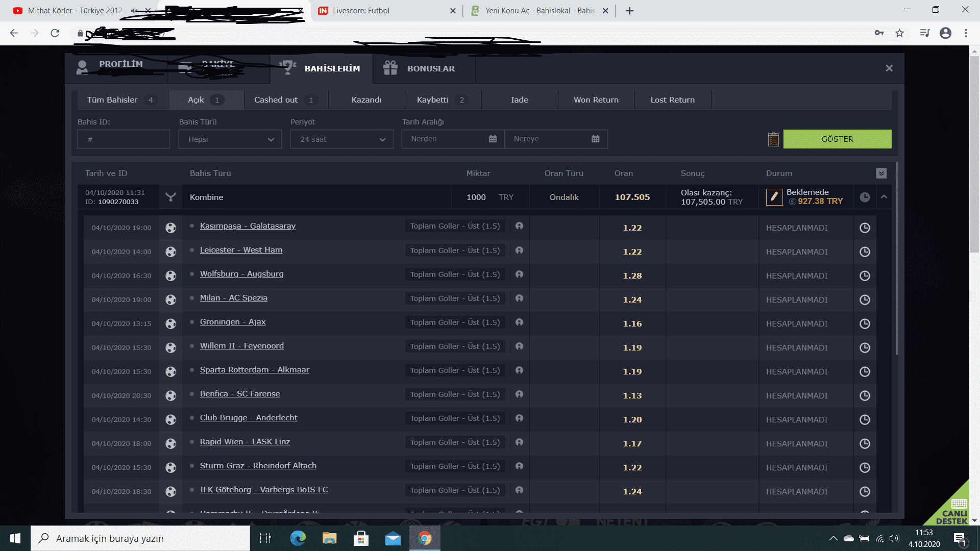
Task: Open Microsoft Edge from taskbar
Action: pyautogui.click(x=298, y=538)
